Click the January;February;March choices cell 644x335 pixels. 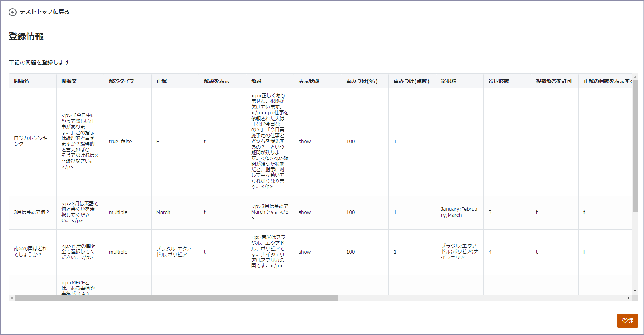coord(460,212)
